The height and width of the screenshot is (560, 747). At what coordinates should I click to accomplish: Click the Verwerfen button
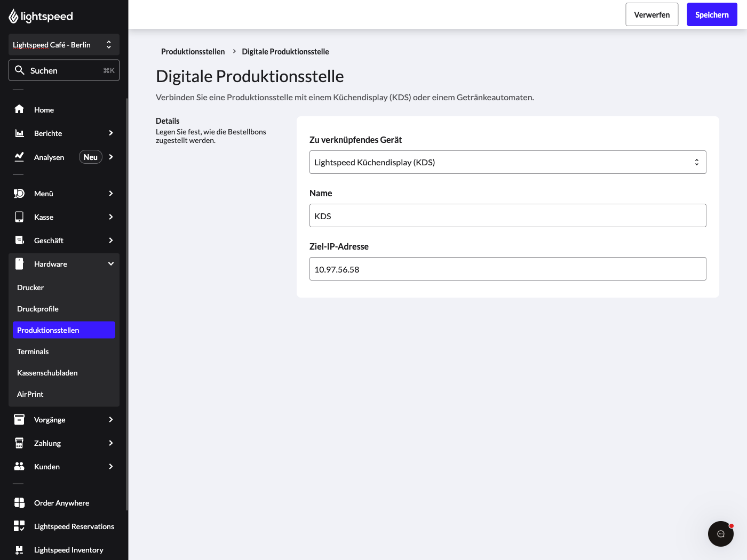(x=652, y=14)
